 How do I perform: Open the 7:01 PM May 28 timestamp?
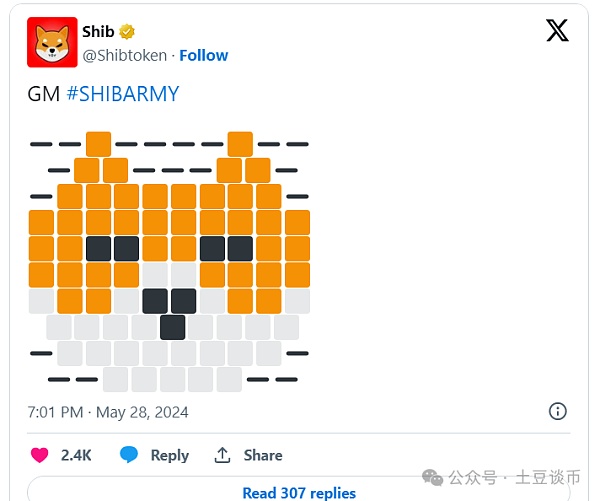(107, 412)
